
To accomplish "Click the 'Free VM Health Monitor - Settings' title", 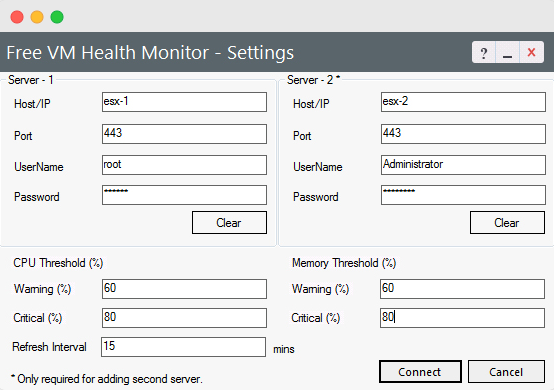I will pos(150,53).
